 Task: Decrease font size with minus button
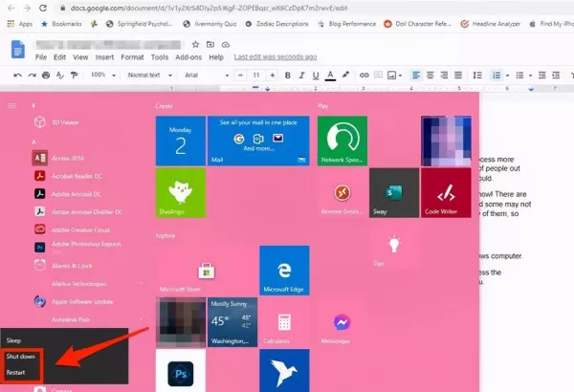click(x=240, y=75)
